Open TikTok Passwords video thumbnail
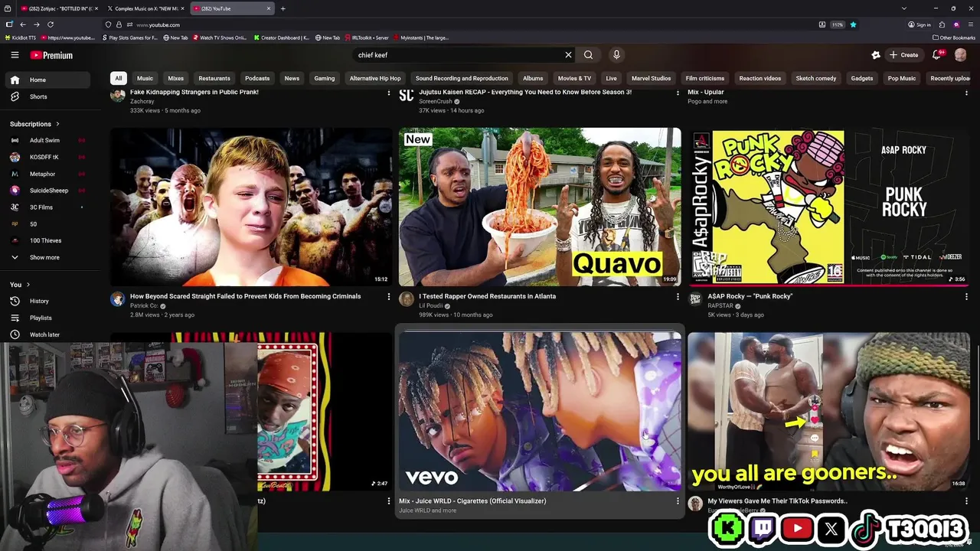This screenshot has width=980, height=551. [x=828, y=412]
